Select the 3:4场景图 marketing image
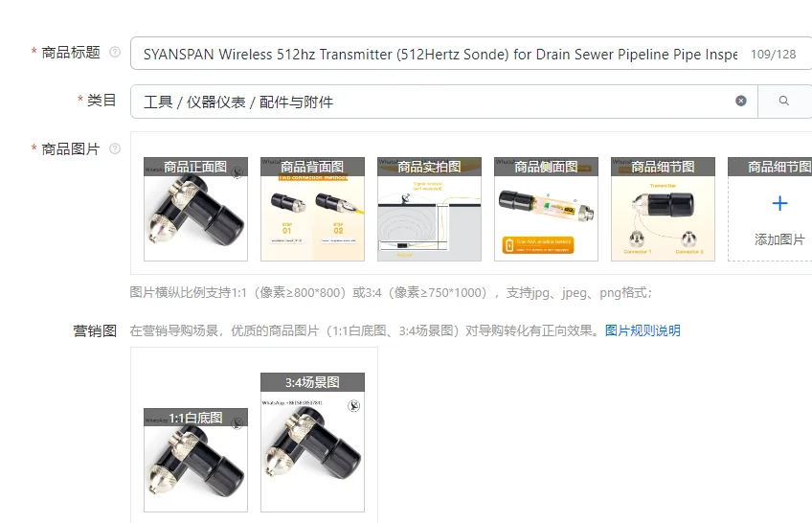 [312, 443]
